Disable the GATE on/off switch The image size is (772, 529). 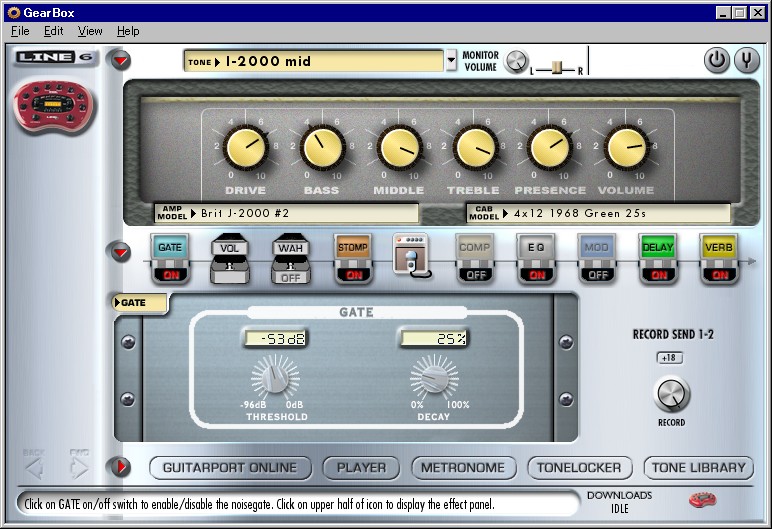click(171, 274)
